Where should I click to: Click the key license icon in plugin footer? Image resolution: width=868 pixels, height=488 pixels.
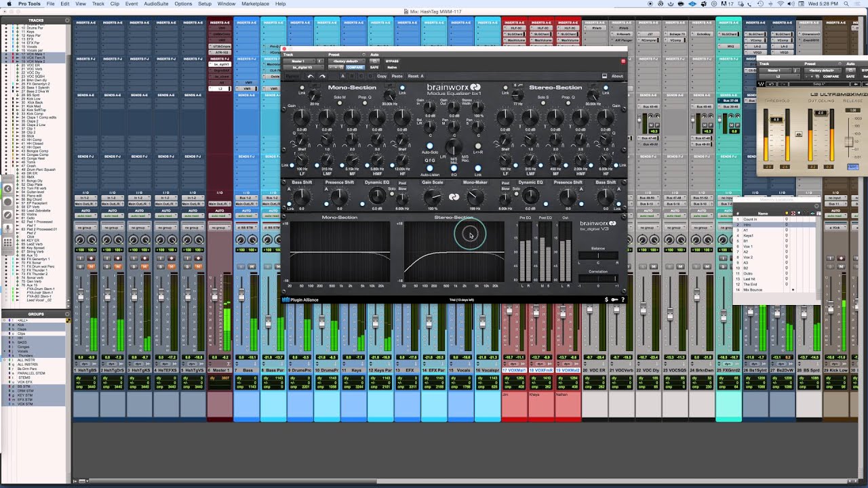click(614, 300)
